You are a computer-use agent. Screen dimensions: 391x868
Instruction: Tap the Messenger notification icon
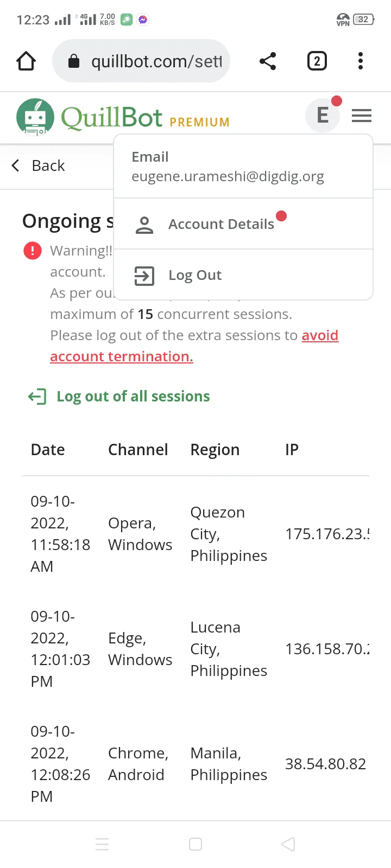pyautogui.click(x=143, y=20)
